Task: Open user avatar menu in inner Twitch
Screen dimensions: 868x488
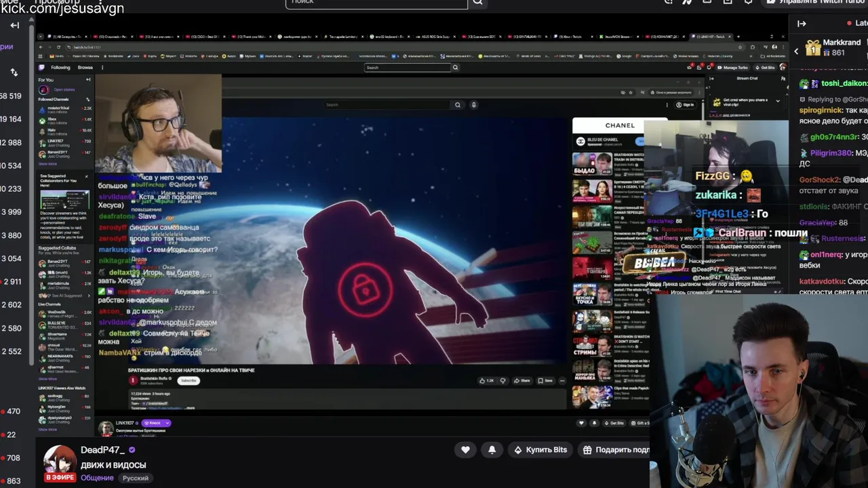Action: tap(783, 67)
